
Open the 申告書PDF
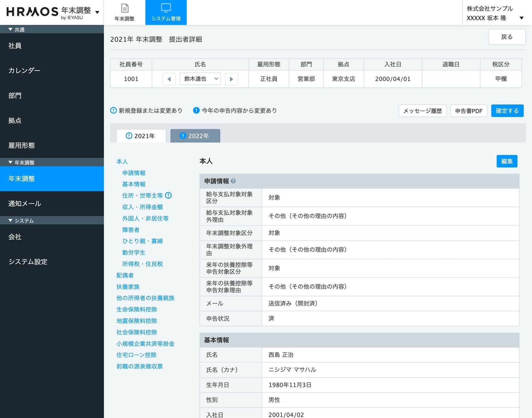469,111
